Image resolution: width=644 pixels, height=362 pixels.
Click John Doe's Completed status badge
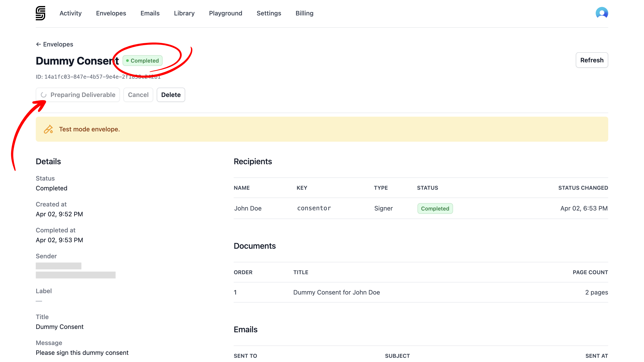pos(435,209)
